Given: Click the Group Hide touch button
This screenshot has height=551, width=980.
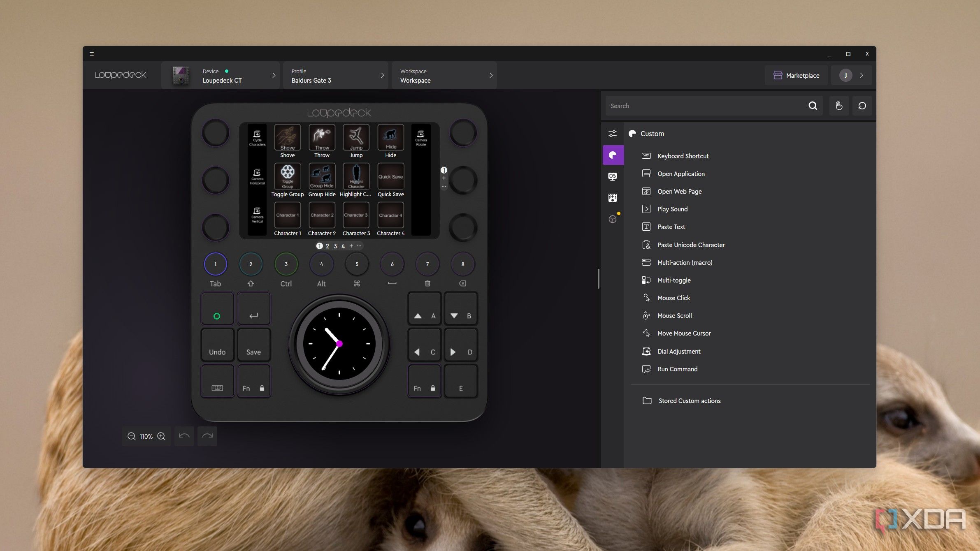Looking at the screenshot, I should pos(322,176).
